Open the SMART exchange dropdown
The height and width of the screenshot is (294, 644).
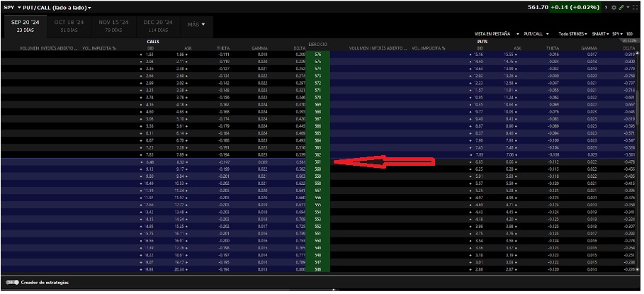pyautogui.click(x=600, y=33)
